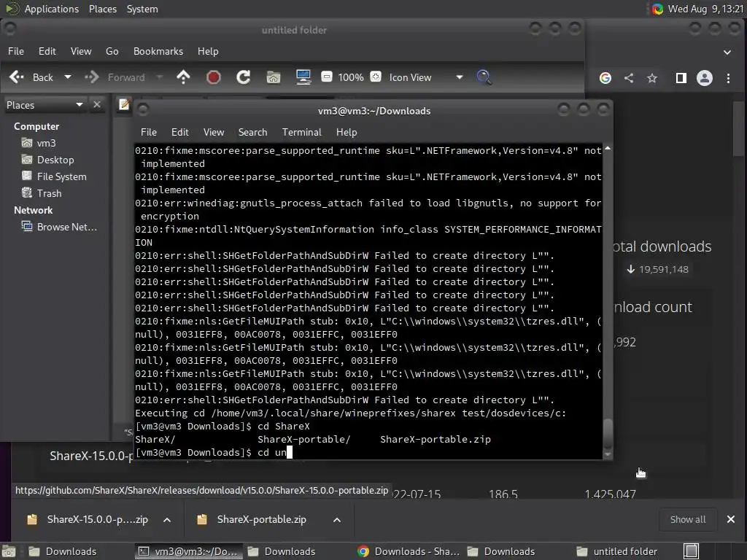Viewport: 747px width, 560px height.
Task: Click the Reload icon in file manager
Action: click(244, 77)
